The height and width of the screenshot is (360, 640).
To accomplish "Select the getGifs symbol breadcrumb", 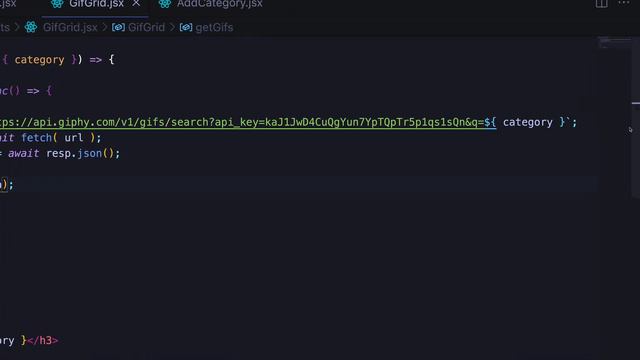I will click(x=214, y=27).
